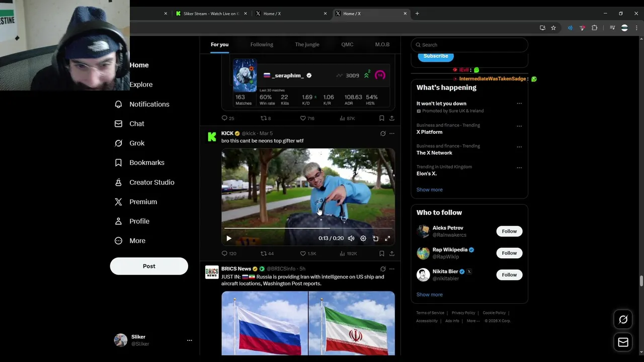Bookmark this page with the star icon
Screen dimensions: 644x362
(x=553, y=28)
